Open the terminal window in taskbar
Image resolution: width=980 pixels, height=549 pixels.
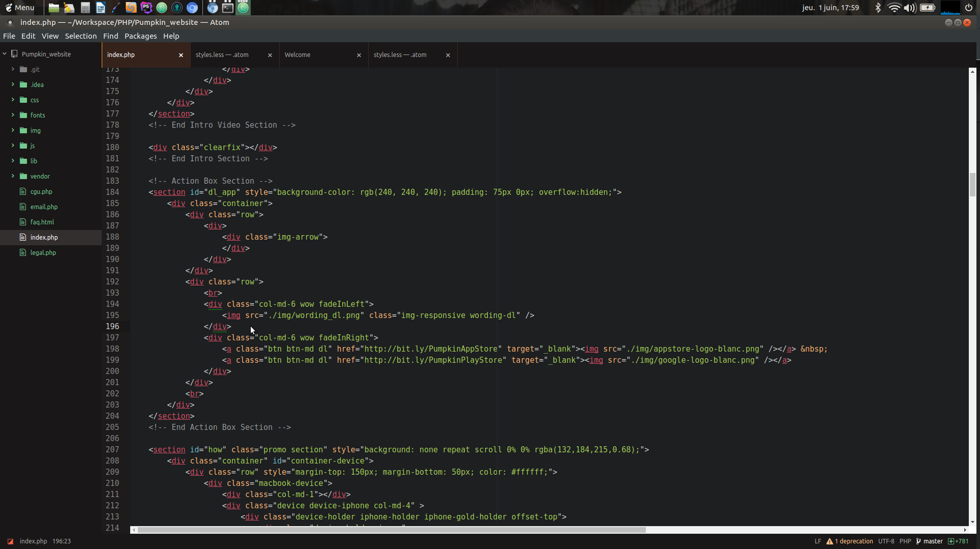[228, 8]
